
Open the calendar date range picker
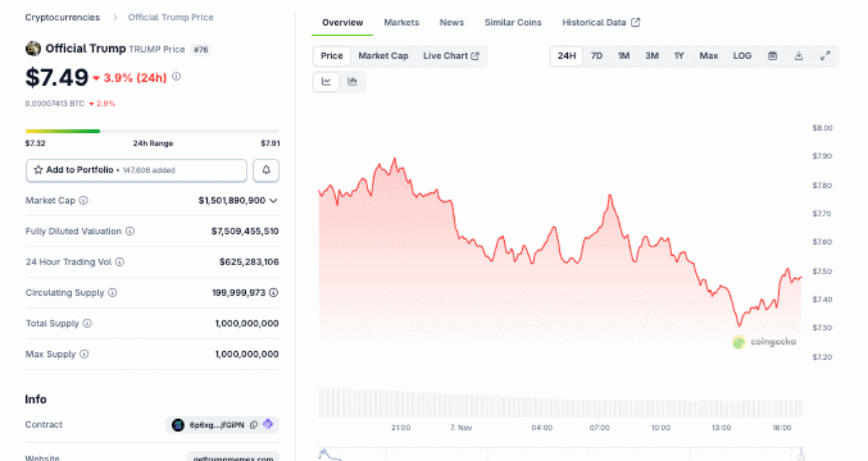772,56
